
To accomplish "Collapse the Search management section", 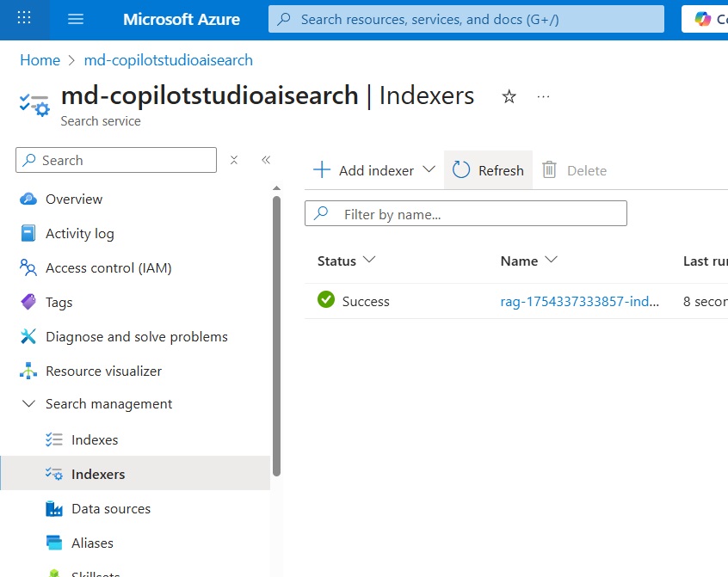I will (x=28, y=404).
